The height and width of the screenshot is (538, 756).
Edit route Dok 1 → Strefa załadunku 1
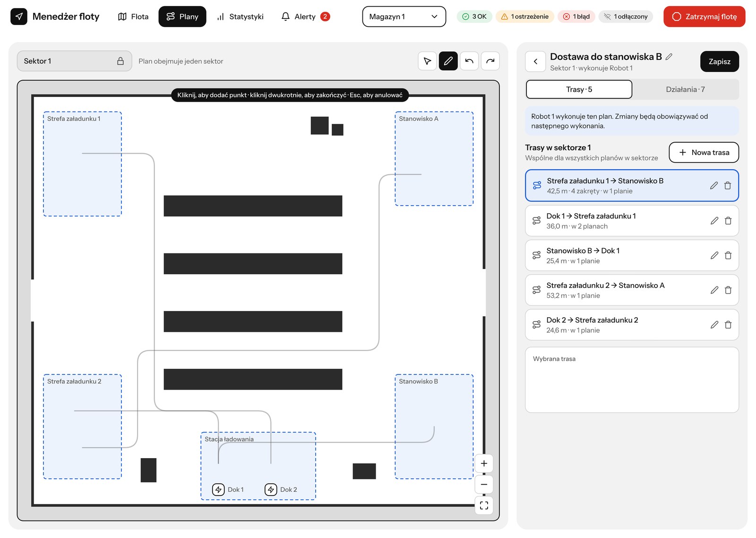714,221
